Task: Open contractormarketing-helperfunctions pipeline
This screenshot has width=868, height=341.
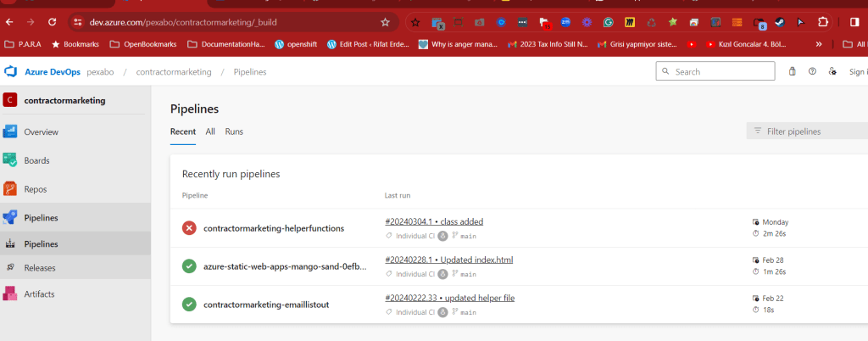Action: pos(274,228)
